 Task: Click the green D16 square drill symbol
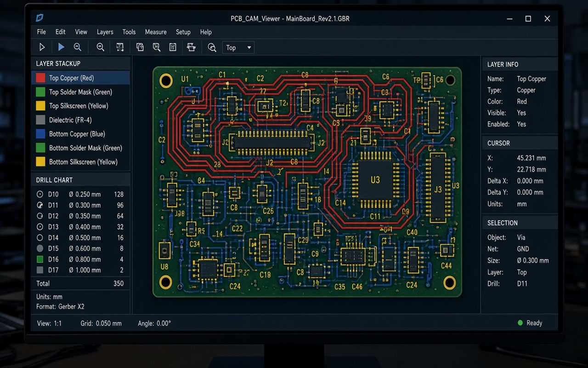[x=40, y=259]
